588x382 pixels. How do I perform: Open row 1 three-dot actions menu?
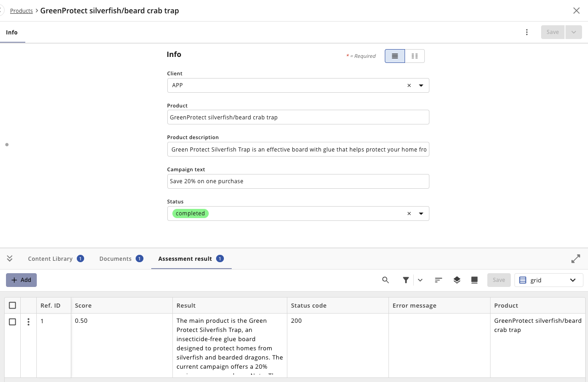(x=29, y=322)
